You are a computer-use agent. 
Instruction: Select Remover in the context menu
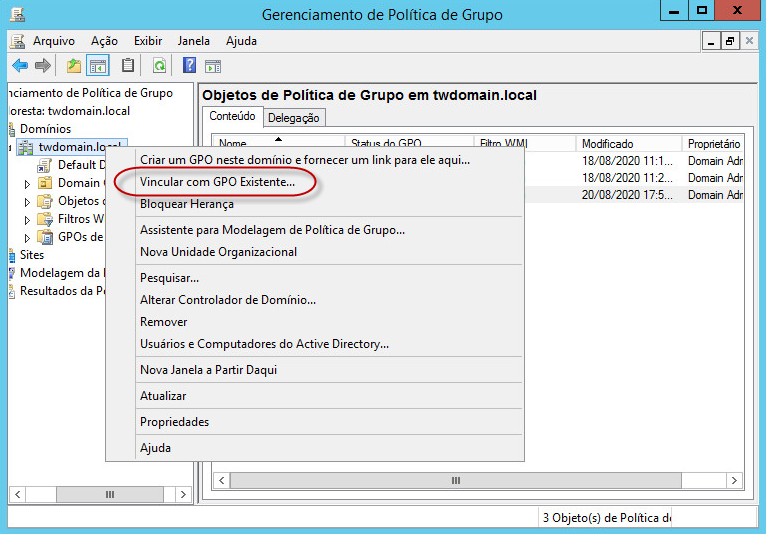(164, 322)
